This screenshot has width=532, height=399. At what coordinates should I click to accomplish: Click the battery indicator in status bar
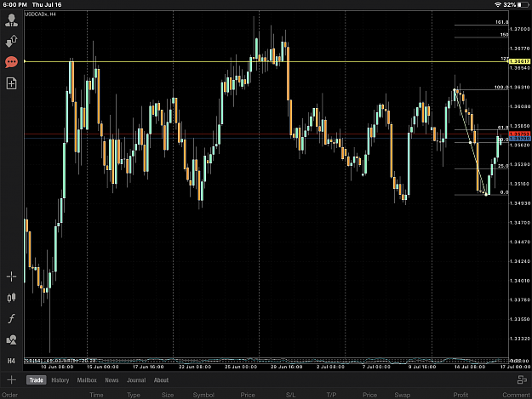pos(523,5)
